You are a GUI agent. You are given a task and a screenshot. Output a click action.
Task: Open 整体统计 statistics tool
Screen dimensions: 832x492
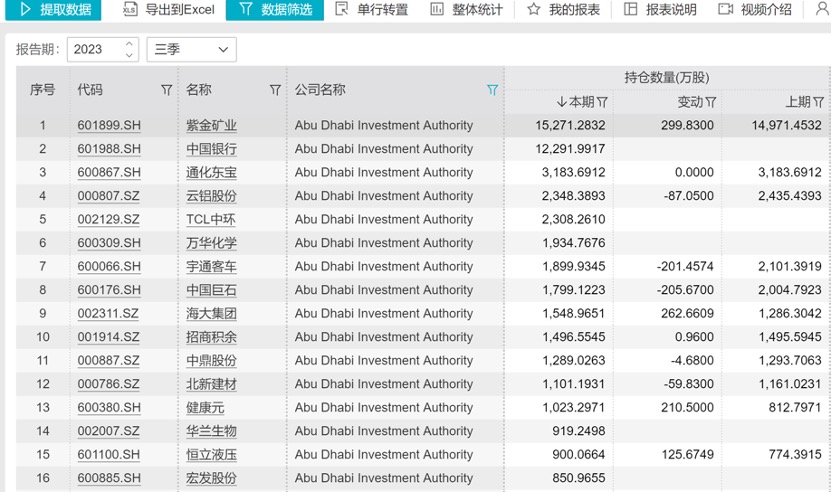[465, 10]
